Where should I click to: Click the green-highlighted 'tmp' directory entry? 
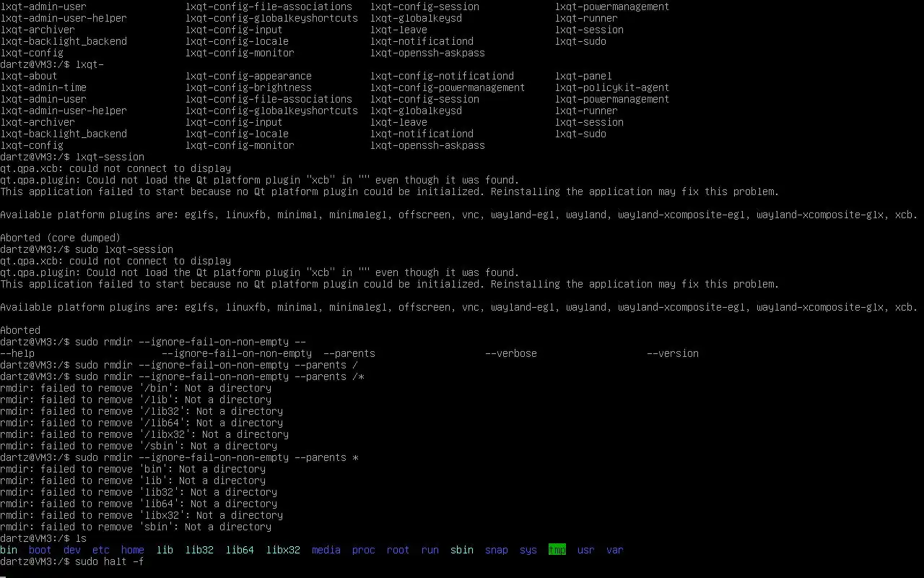(x=557, y=550)
